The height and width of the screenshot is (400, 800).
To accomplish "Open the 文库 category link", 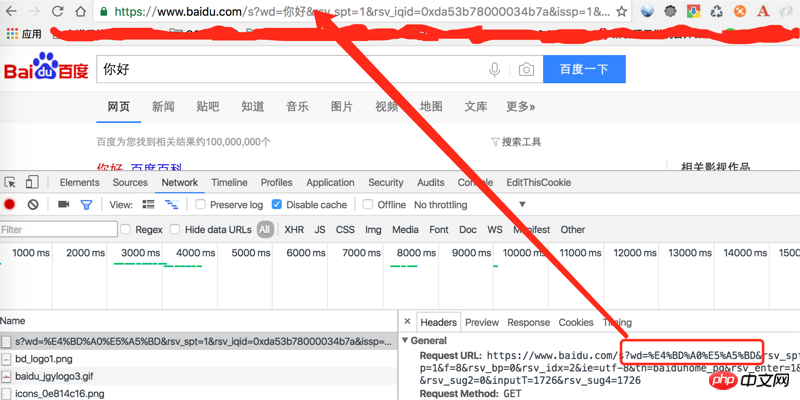I will pyautogui.click(x=476, y=107).
